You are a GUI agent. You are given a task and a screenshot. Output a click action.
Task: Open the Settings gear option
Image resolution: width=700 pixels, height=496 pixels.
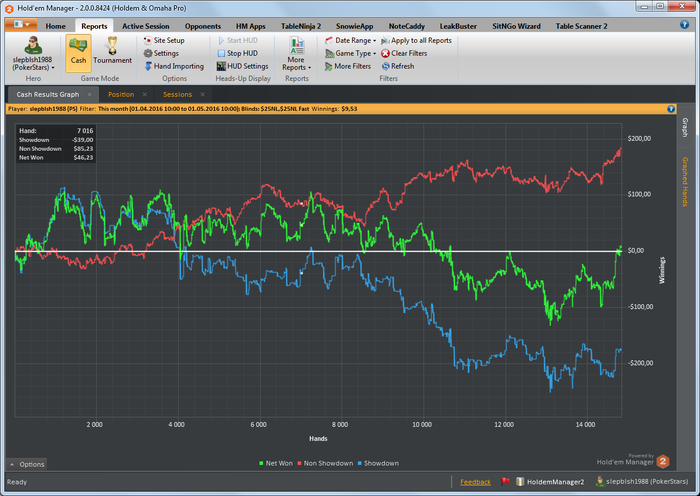click(x=161, y=53)
